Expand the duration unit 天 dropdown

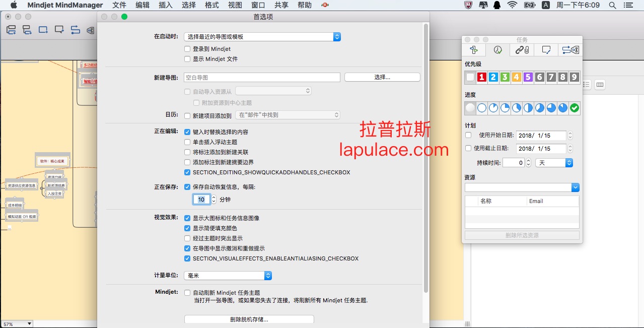click(554, 163)
